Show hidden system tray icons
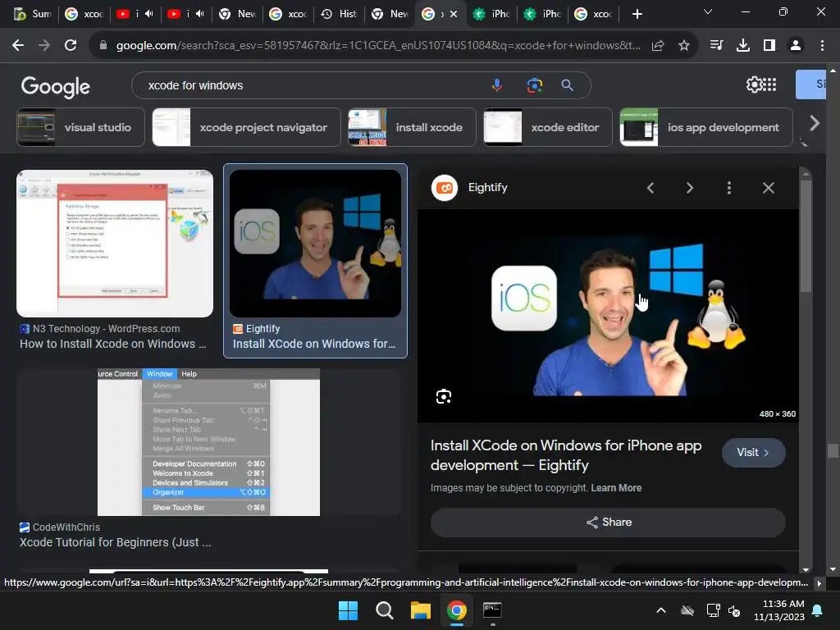 tap(661, 610)
